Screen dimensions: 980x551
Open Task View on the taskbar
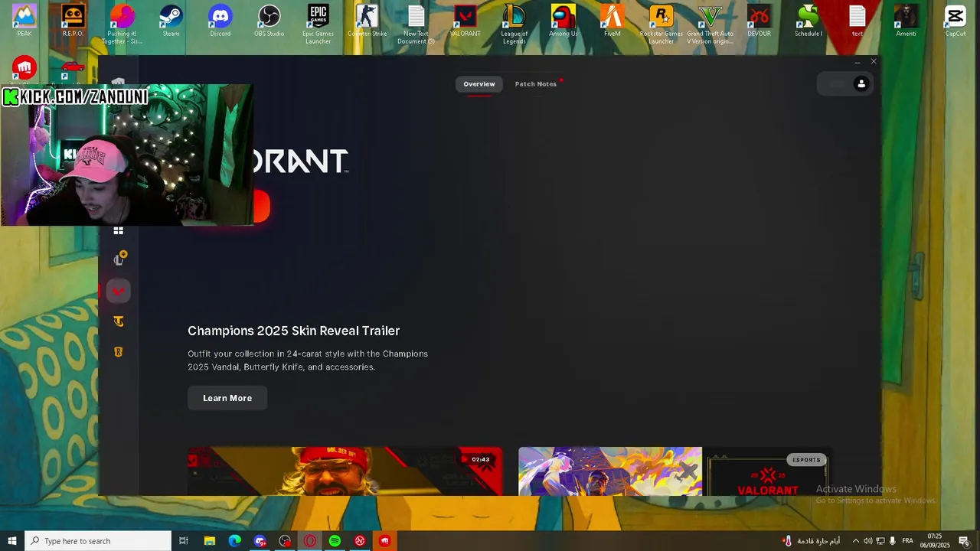pyautogui.click(x=184, y=541)
